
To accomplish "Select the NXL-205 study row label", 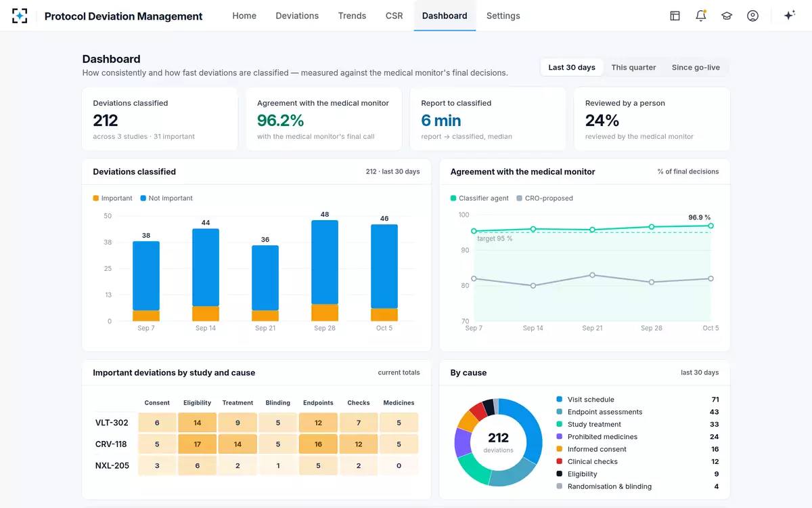I will click(x=112, y=466).
